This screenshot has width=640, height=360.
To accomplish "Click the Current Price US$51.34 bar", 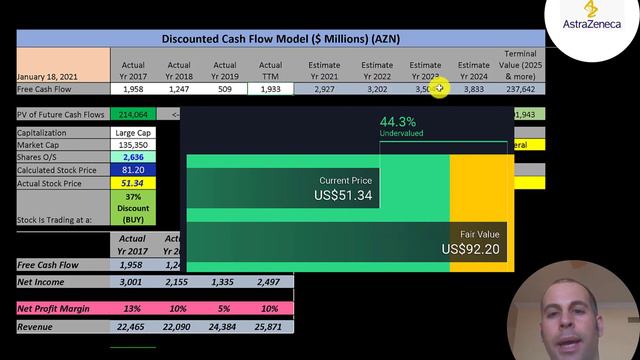I will click(283, 188).
